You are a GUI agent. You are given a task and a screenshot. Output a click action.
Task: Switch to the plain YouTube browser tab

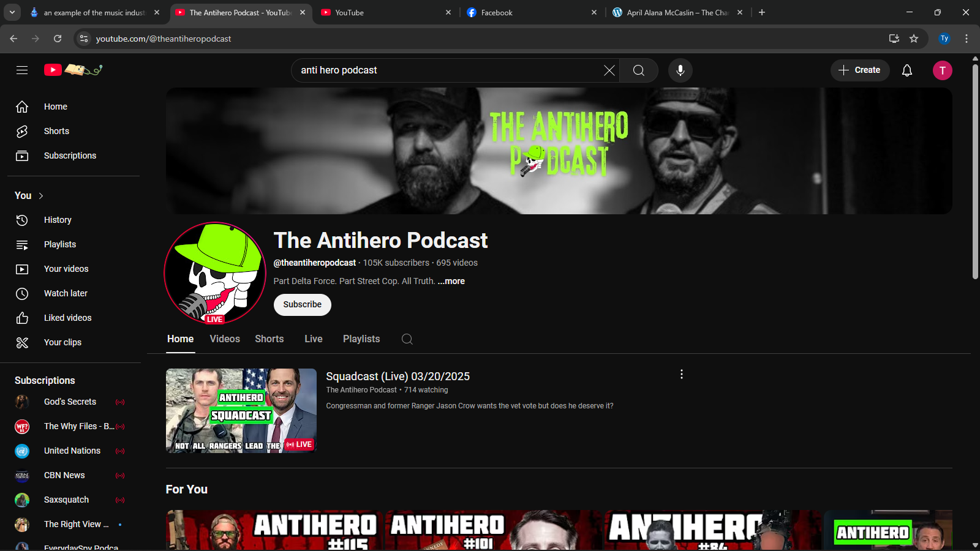click(386, 12)
